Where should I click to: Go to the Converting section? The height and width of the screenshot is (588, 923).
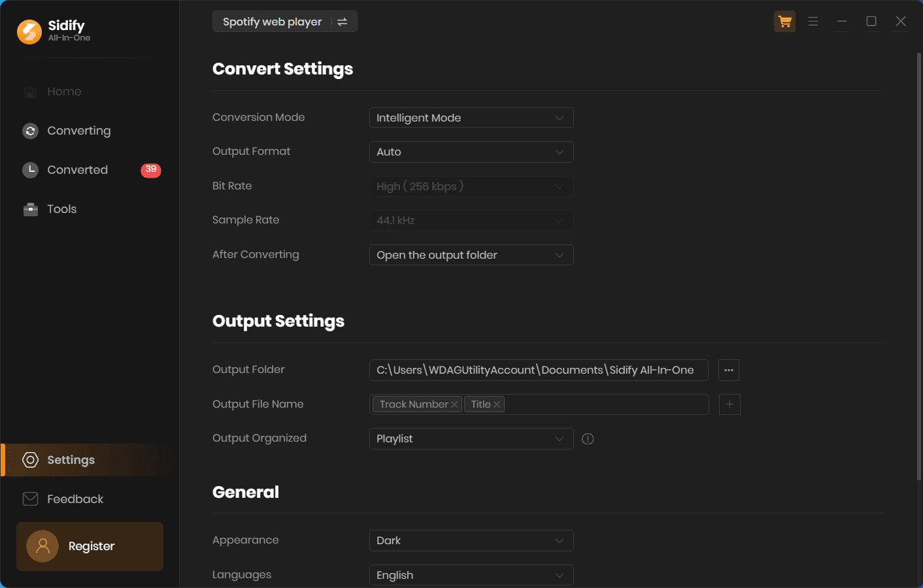coord(78,131)
